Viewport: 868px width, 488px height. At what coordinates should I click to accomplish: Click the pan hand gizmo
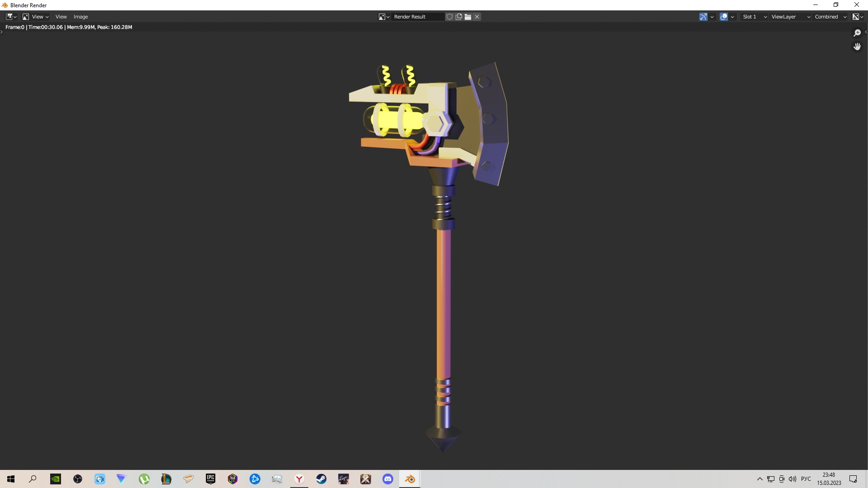pos(857,47)
